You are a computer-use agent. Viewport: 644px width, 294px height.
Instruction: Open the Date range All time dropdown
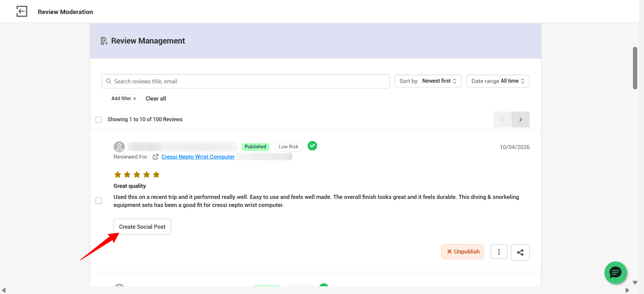[498, 81]
